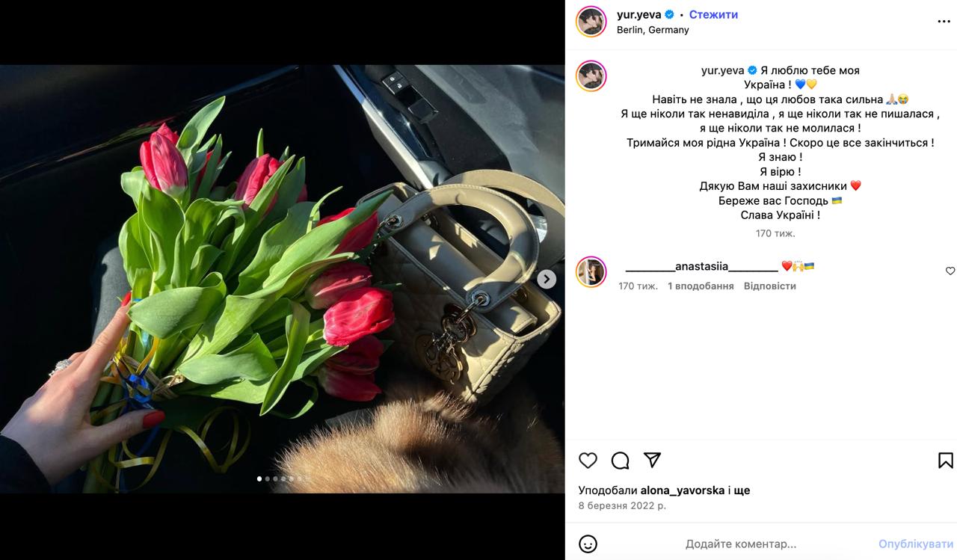Click the Додайте коментар input field
Image resolution: width=957 pixels, height=560 pixels.
coord(740,544)
